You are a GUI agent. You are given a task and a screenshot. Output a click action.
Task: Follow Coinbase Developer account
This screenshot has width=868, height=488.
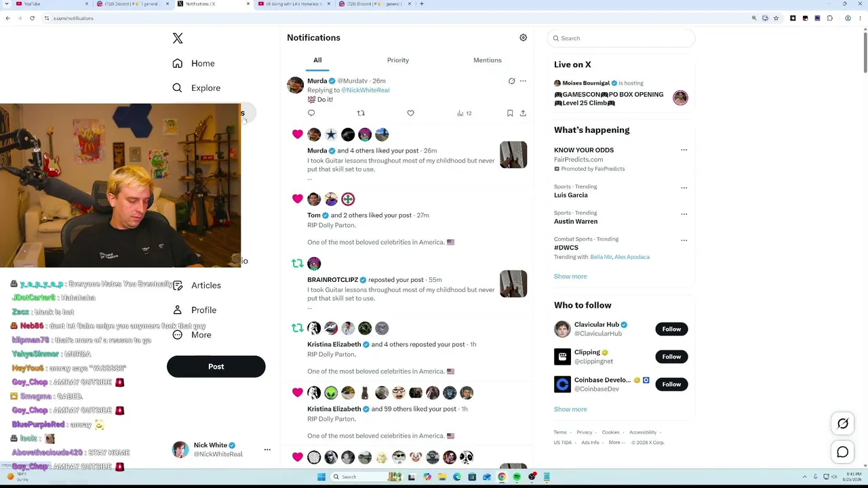click(671, 384)
